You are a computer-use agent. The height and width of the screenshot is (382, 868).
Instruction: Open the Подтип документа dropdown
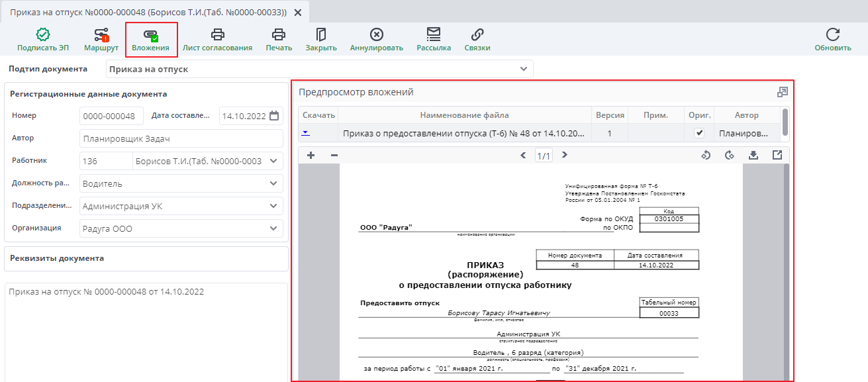[523, 68]
